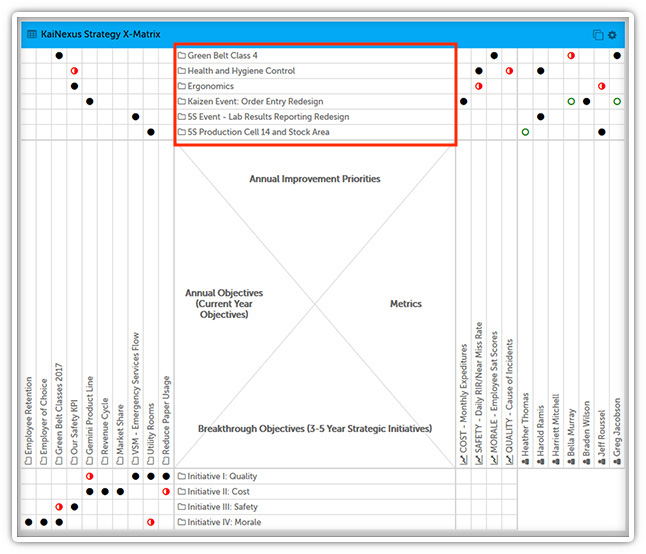Select Initiative II: Cost row
The image size is (646, 554).
222,492
